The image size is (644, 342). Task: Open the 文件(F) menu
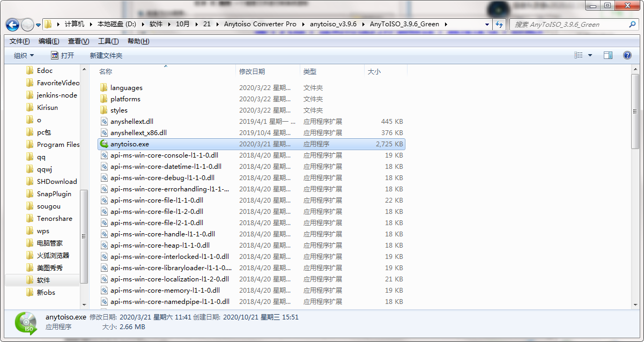click(20, 41)
